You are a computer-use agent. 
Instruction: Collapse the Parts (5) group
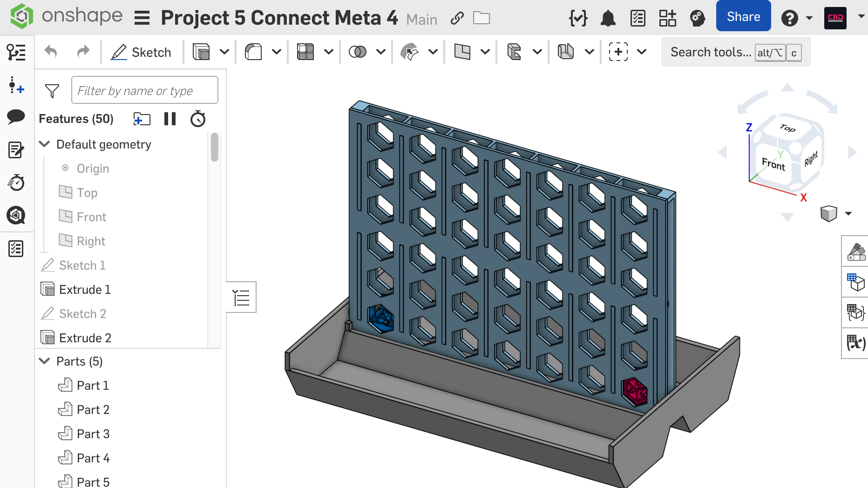pyautogui.click(x=45, y=361)
